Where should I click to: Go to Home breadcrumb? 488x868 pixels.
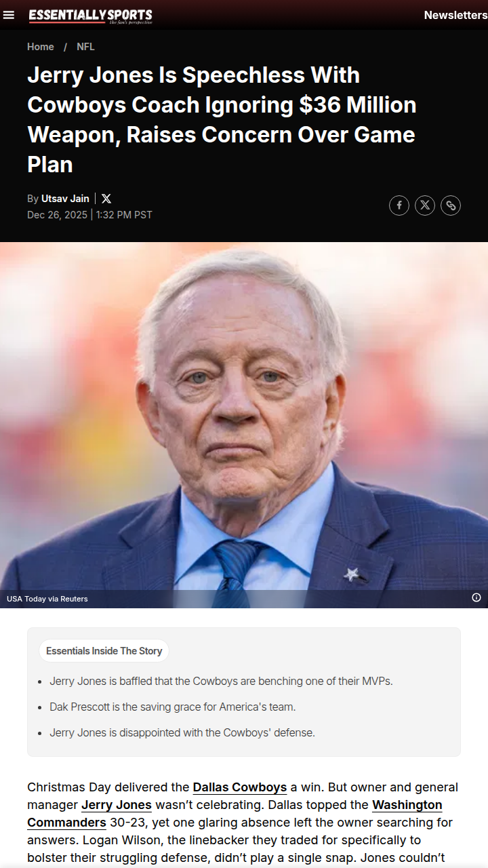point(41,47)
